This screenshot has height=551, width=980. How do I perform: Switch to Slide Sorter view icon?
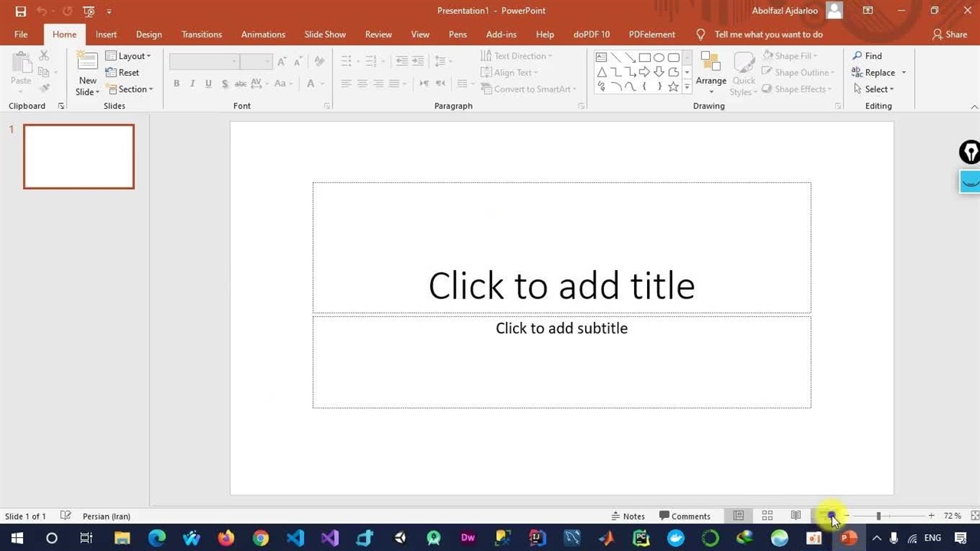767,516
